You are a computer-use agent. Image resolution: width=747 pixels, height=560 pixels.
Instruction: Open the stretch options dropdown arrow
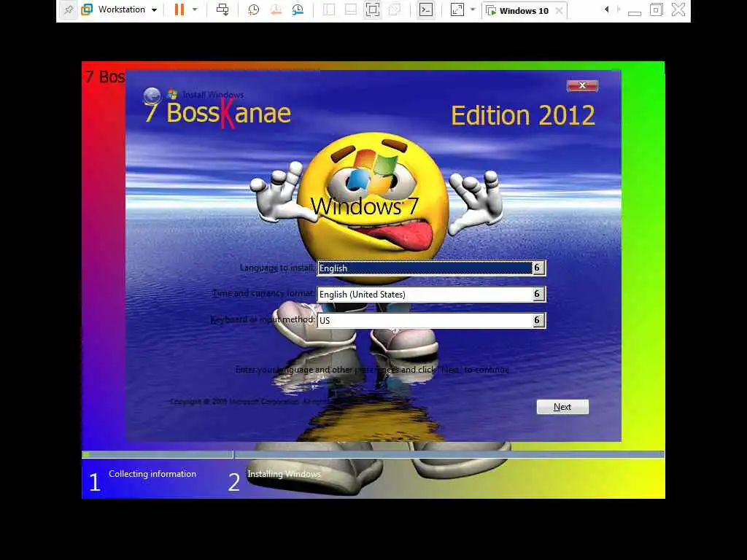(x=473, y=9)
